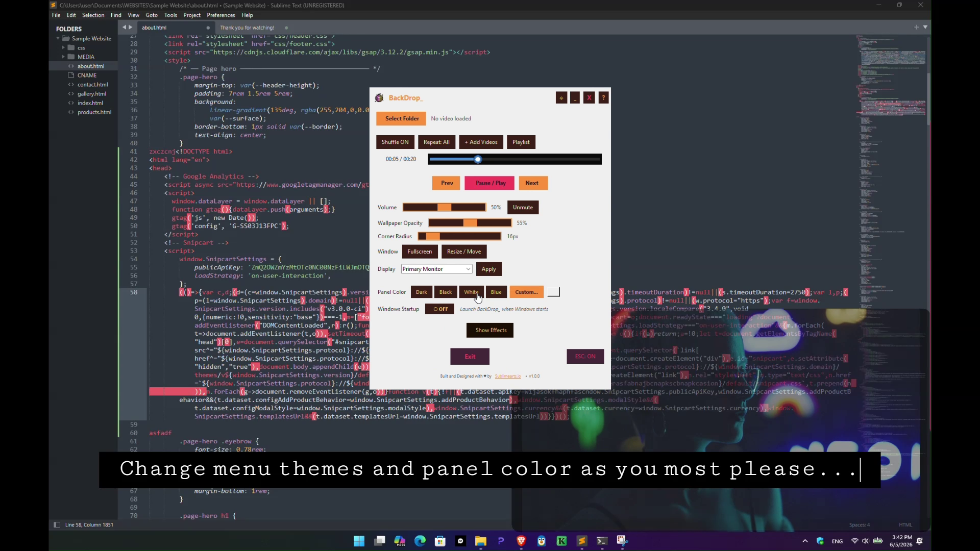This screenshot has width=980, height=551.
Task: Open Sublime tab list dropdown arrow
Action: coord(925,27)
